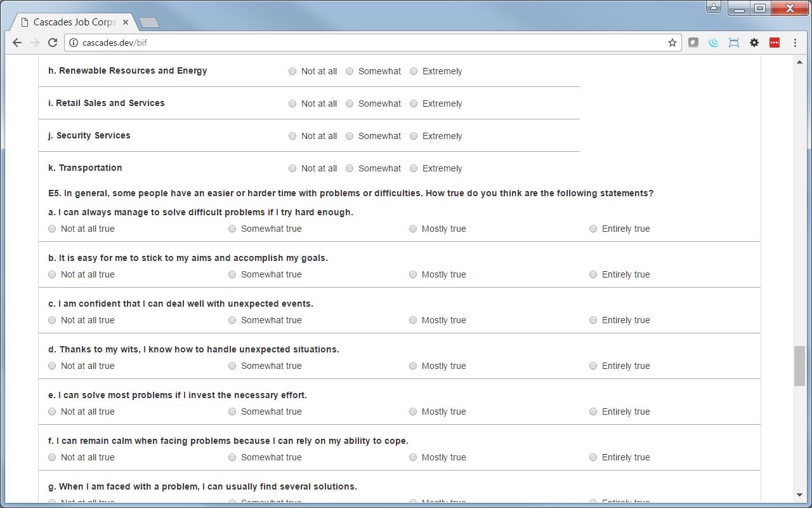
Task: Click the E5 question heading text
Action: [351, 193]
